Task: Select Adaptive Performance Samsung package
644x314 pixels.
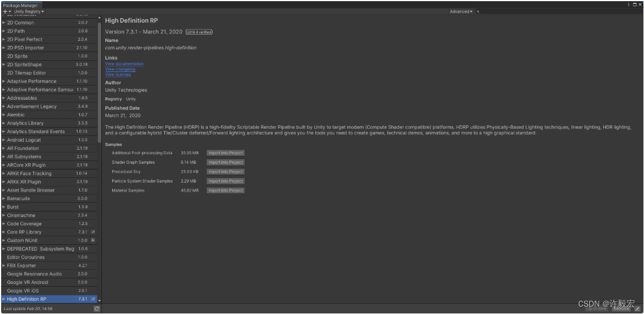Action: coord(49,90)
